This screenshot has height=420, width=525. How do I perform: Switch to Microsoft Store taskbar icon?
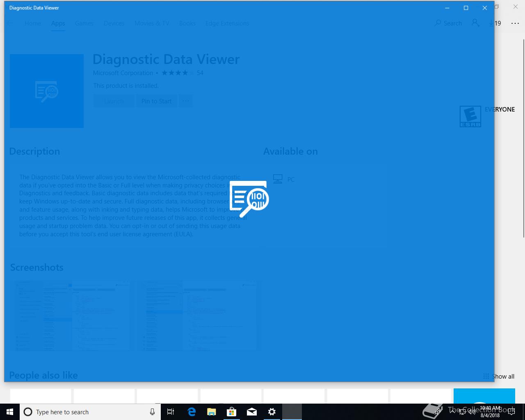[232, 412]
